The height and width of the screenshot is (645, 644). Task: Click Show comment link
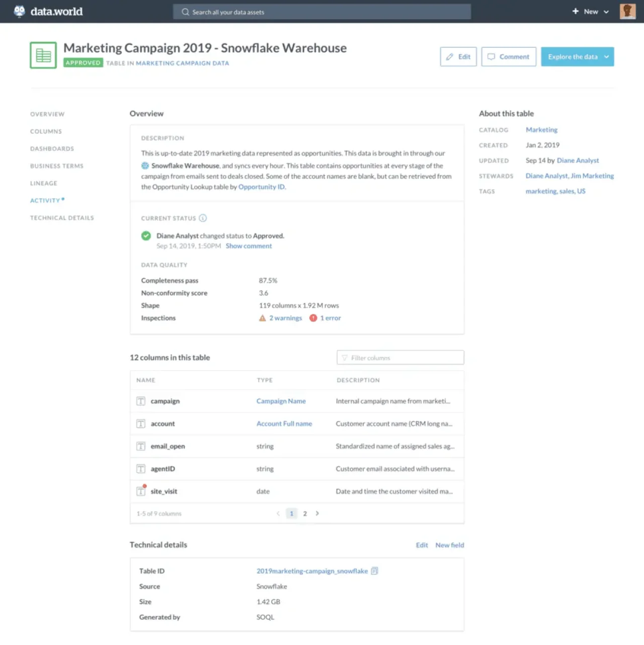249,246
